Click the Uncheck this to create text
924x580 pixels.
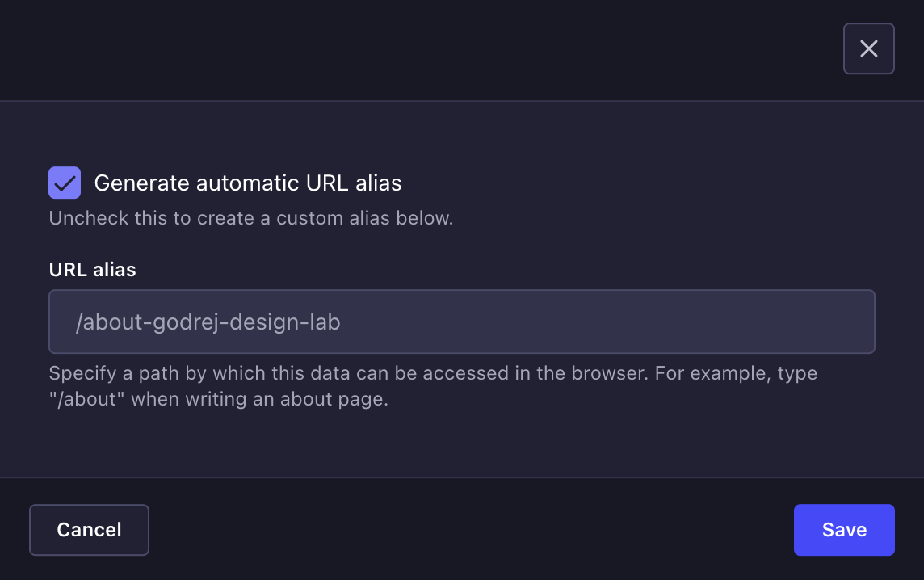tap(251, 217)
